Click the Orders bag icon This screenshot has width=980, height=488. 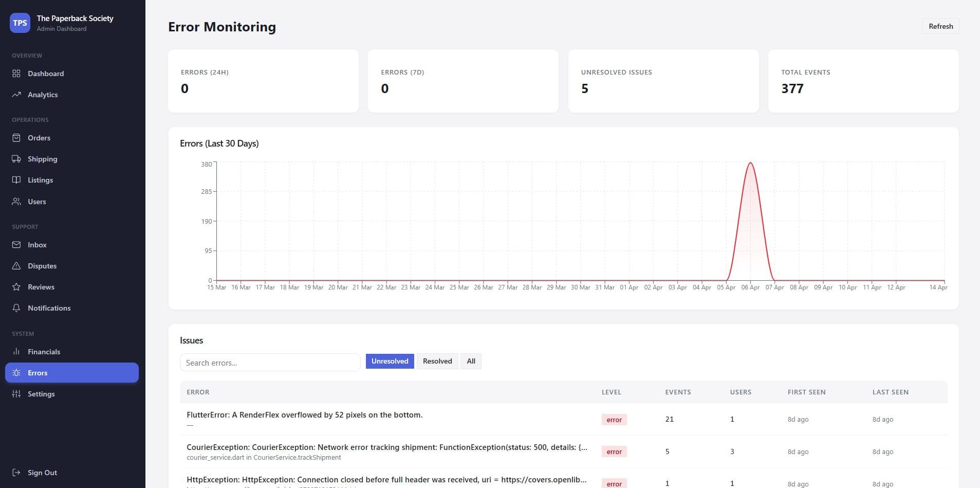click(16, 138)
